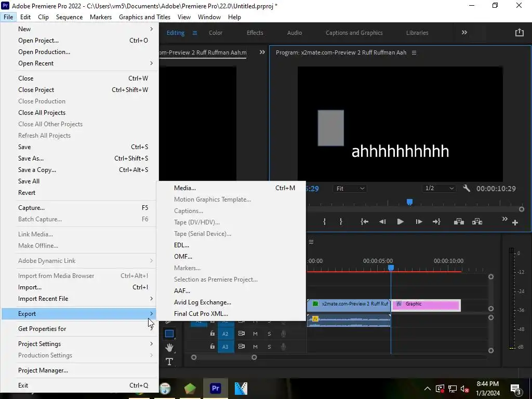
Task: Step forward one frame
Action: 419,221
